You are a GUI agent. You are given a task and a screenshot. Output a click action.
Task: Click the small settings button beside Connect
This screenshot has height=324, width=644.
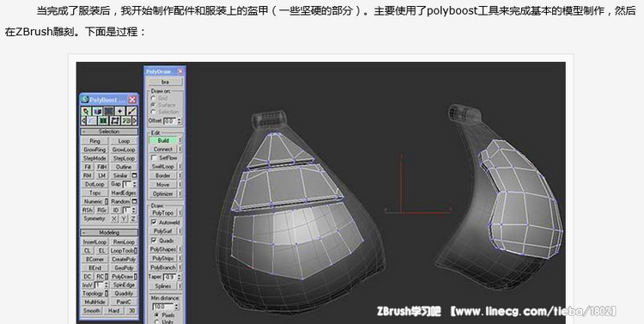(x=180, y=150)
